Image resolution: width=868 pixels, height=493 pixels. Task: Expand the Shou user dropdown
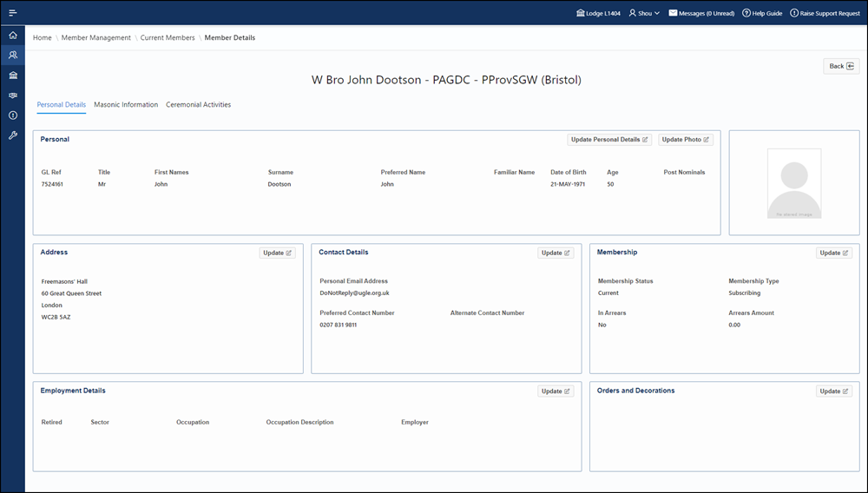[643, 14]
